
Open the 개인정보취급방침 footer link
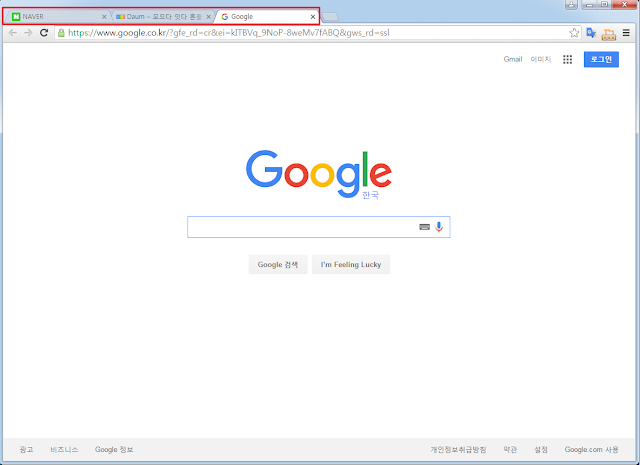[x=458, y=449]
